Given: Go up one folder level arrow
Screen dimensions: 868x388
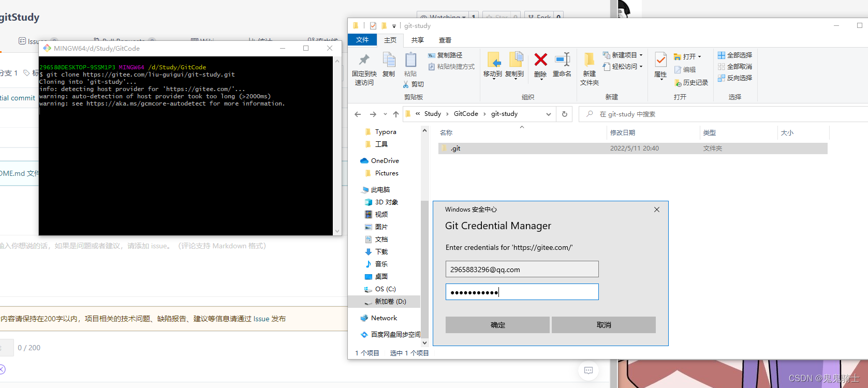Looking at the screenshot, I should click(396, 114).
